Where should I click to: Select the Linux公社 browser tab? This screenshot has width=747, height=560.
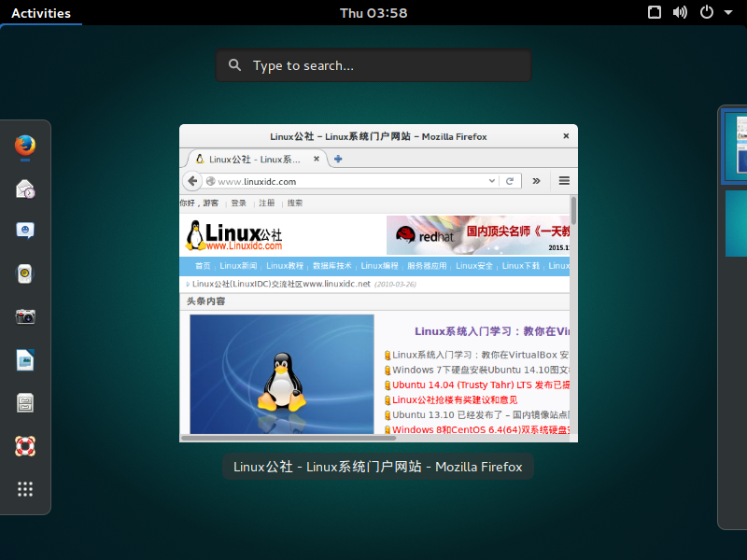click(252, 159)
